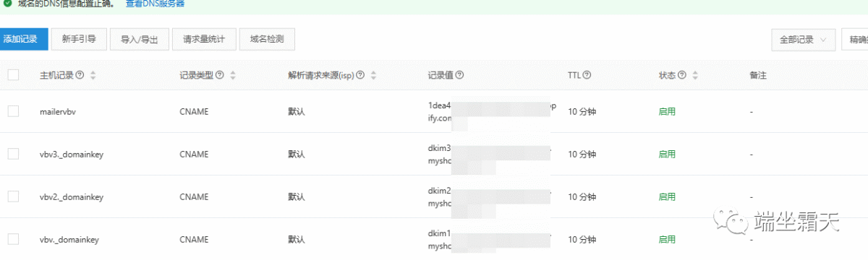Click help icon beside 记录类型 header
This screenshot has height=260, width=868.
pos(219,75)
